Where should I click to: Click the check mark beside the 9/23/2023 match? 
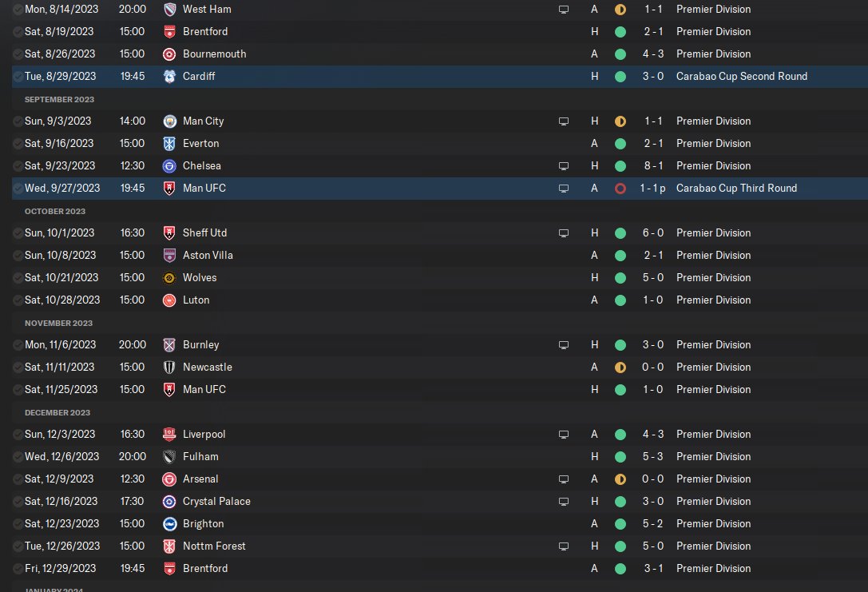click(x=18, y=166)
